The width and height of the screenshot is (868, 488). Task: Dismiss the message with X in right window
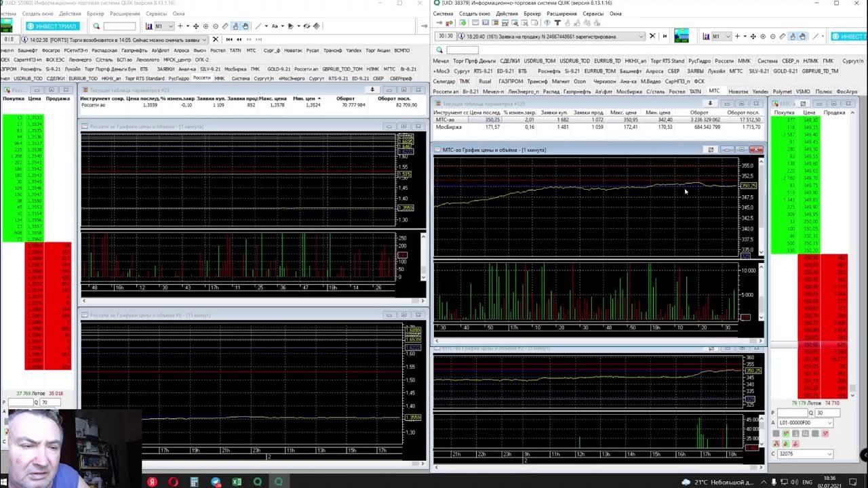pos(652,36)
